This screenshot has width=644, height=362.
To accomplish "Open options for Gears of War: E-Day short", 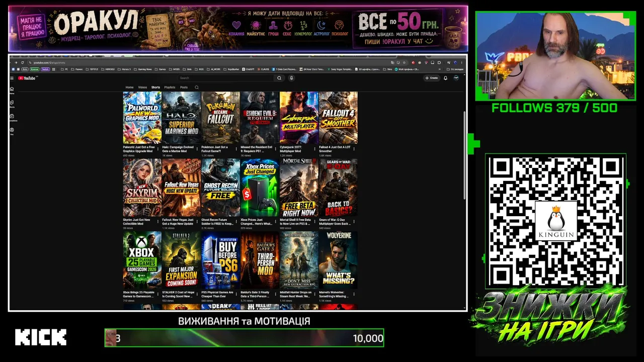I will click(354, 222).
